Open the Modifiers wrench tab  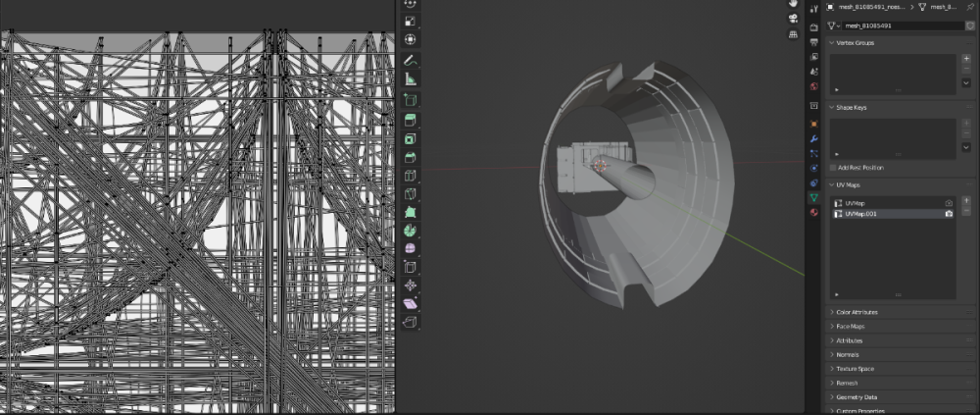(x=814, y=139)
